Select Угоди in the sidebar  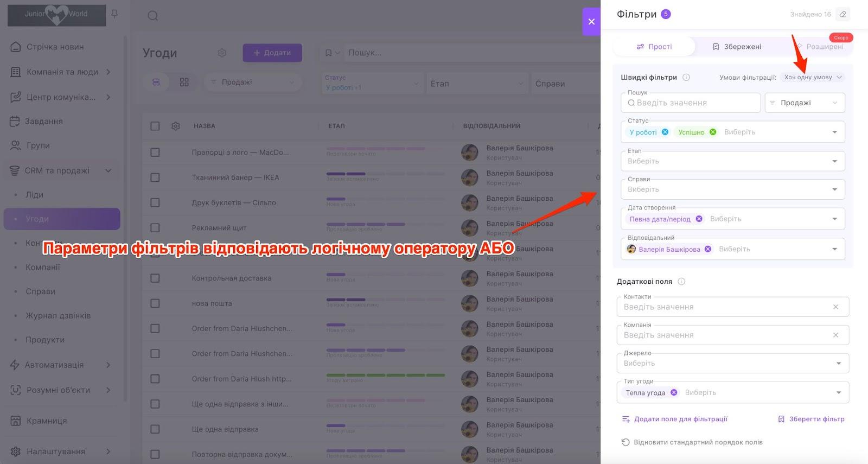[62, 219]
